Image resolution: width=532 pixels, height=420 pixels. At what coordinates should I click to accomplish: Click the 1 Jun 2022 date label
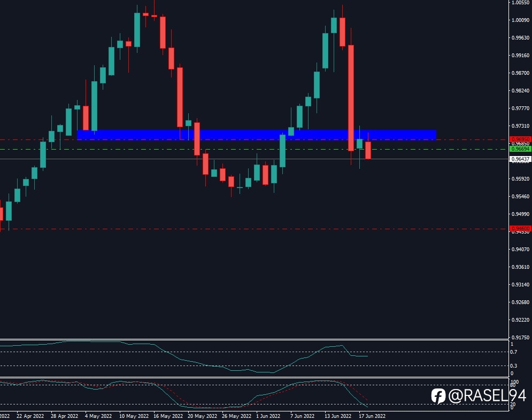coord(268,416)
